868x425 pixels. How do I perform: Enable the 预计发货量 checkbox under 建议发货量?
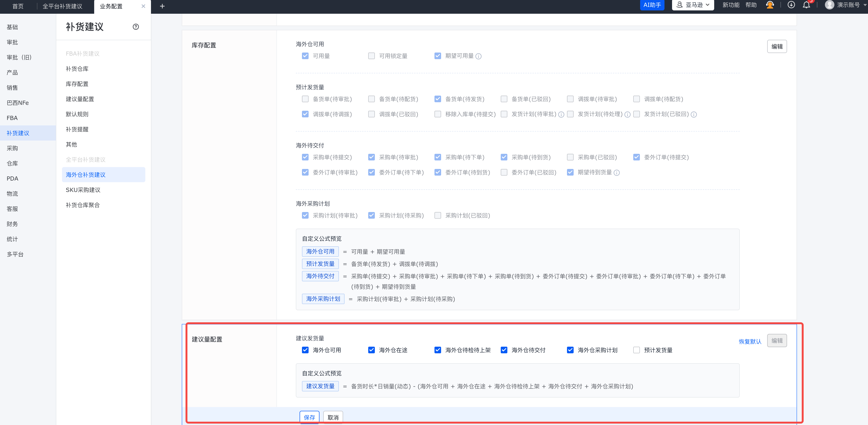pyautogui.click(x=636, y=350)
